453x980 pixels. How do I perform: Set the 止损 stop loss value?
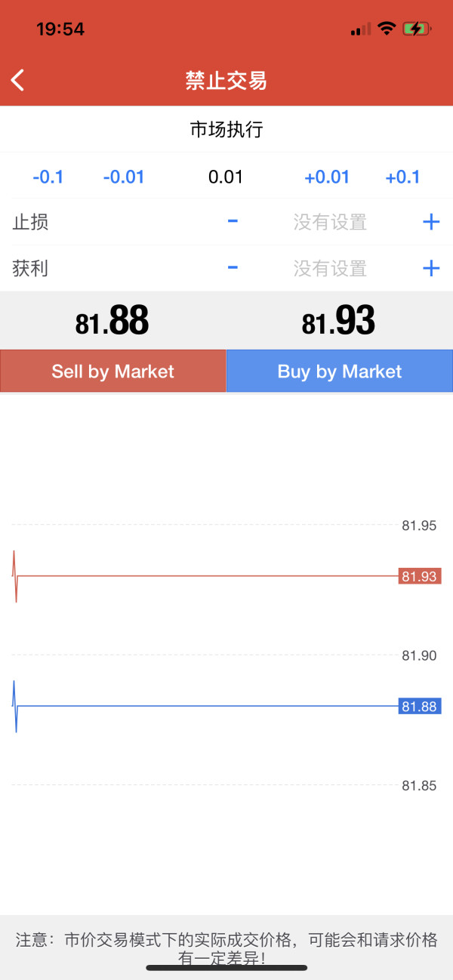click(x=330, y=222)
